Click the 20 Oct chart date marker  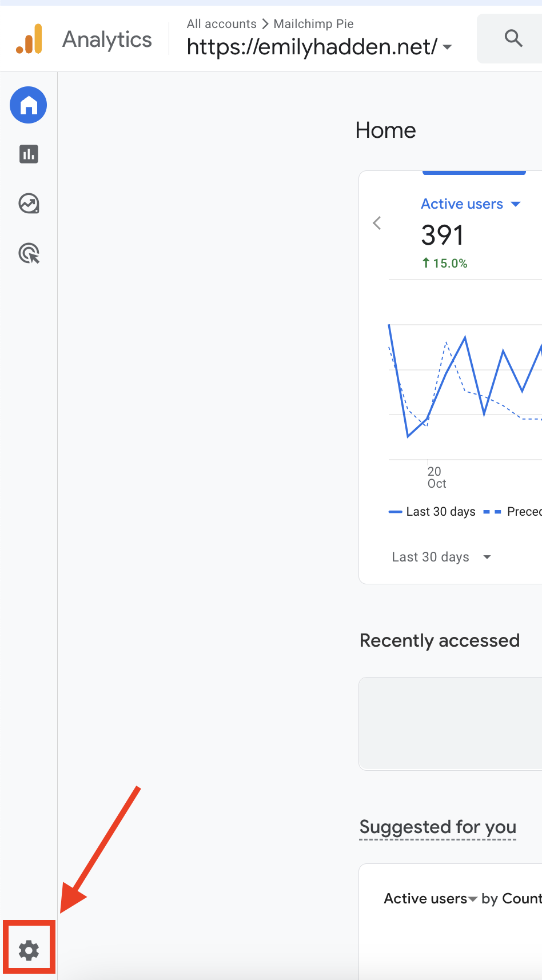pyautogui.click(x=436, y=477)
